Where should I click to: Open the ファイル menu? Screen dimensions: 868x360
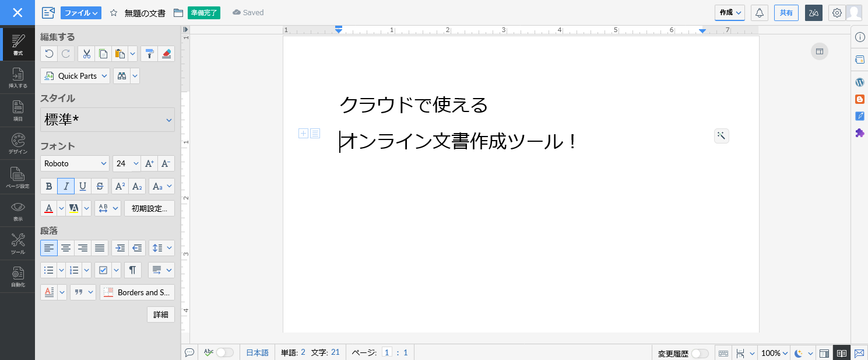click(x=81, y=13)
